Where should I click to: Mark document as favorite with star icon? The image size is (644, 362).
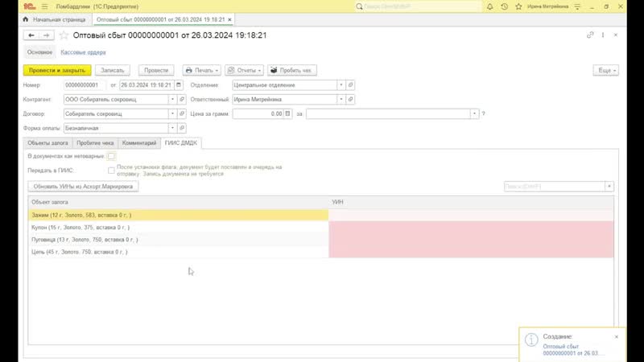[x=64, y=35]
